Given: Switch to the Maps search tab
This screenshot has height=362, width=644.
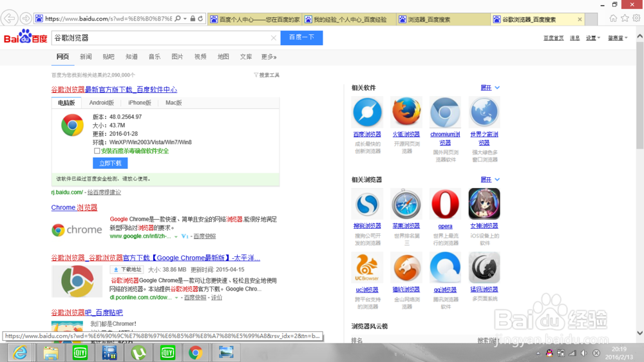Looking at the screenshot, I should tap(223, 57).
